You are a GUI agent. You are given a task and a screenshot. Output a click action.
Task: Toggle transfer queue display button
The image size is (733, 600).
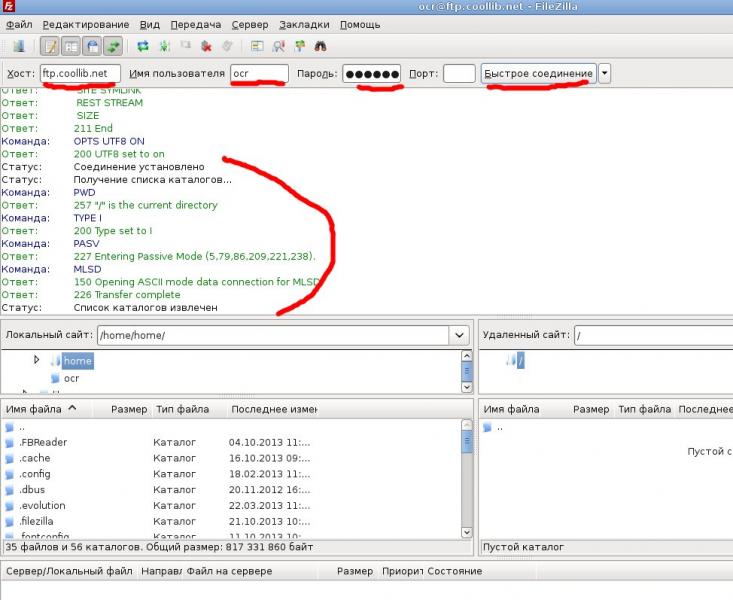113,46
